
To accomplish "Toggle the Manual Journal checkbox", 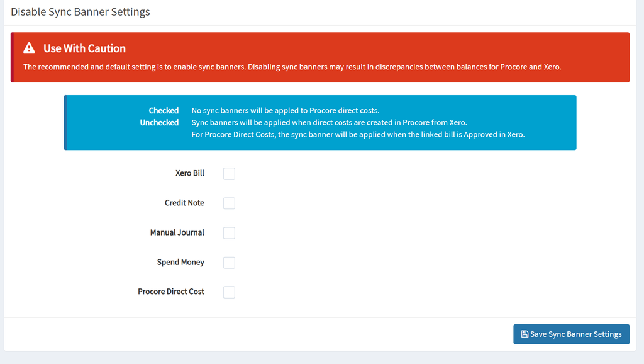I will (x=229, y=233).
